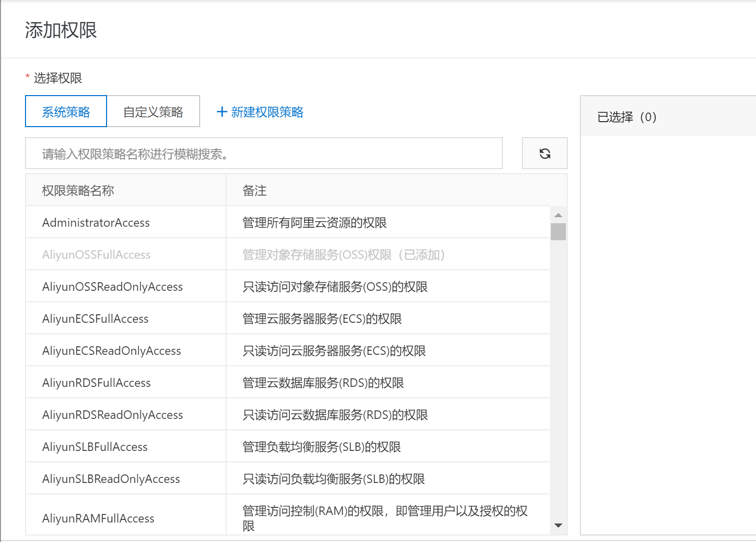The height and width of the screenshot is (542, 756).
Task: Select the AliyunRDSFullAccess policy
Action: tap(97, 383)
